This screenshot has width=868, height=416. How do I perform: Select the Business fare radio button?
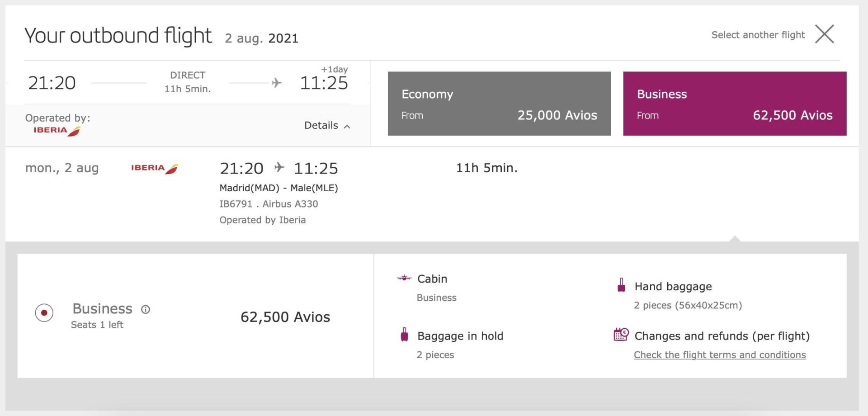point(44,312)
